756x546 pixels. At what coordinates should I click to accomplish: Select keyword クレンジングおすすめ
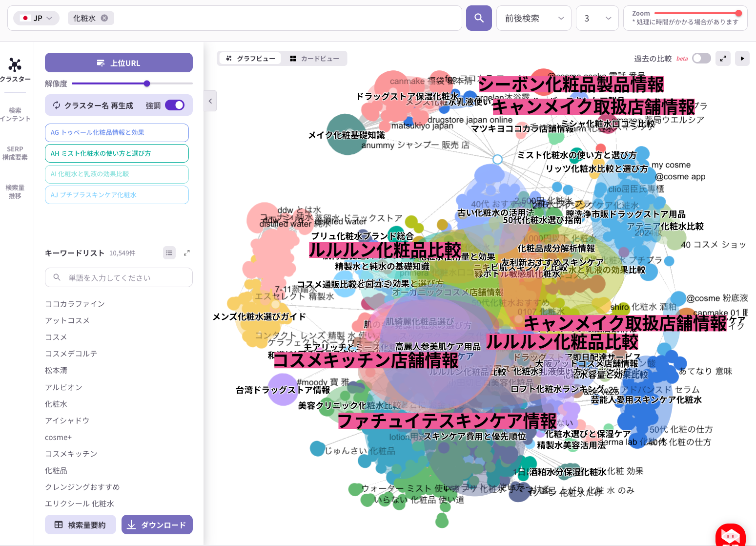click(82, 487)
